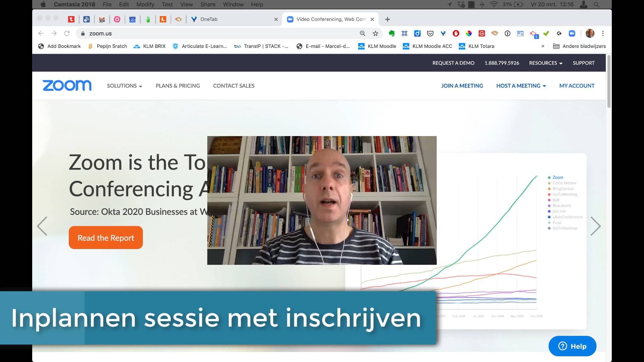Click the Zoom Scheduler extension icon

click(572, 33)
